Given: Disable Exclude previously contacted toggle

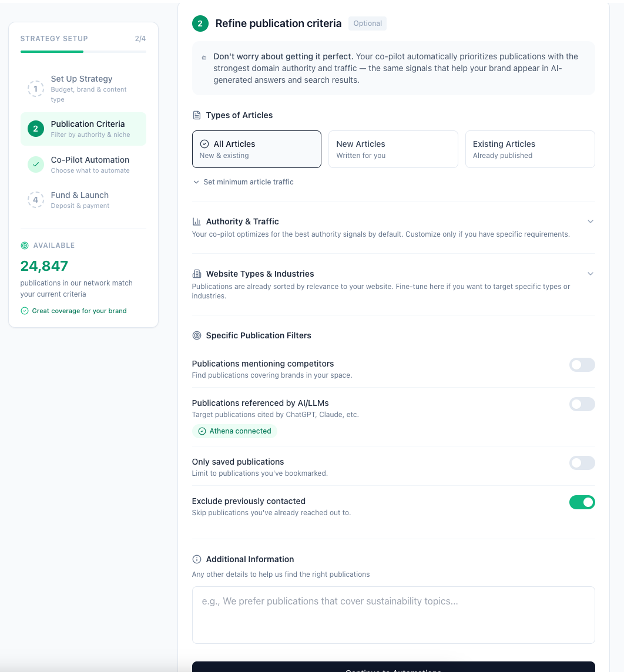Looking at the screenshot, I should [582, 502].
